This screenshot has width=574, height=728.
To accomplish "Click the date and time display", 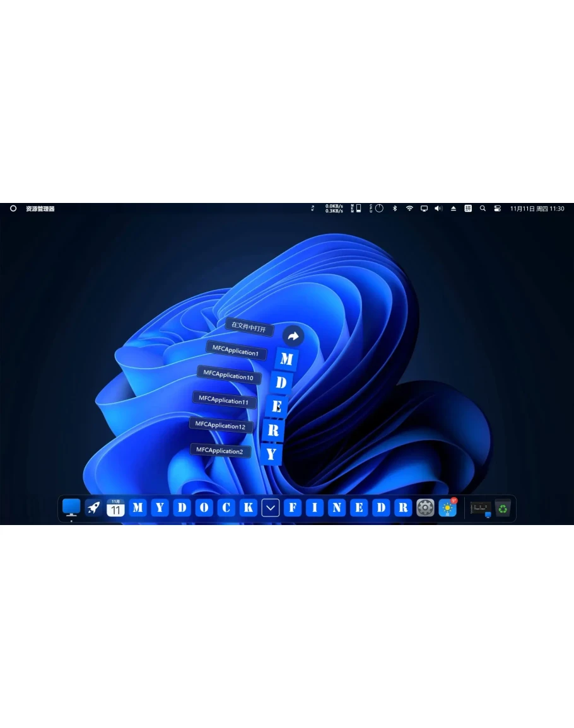I will coord(537,209).
